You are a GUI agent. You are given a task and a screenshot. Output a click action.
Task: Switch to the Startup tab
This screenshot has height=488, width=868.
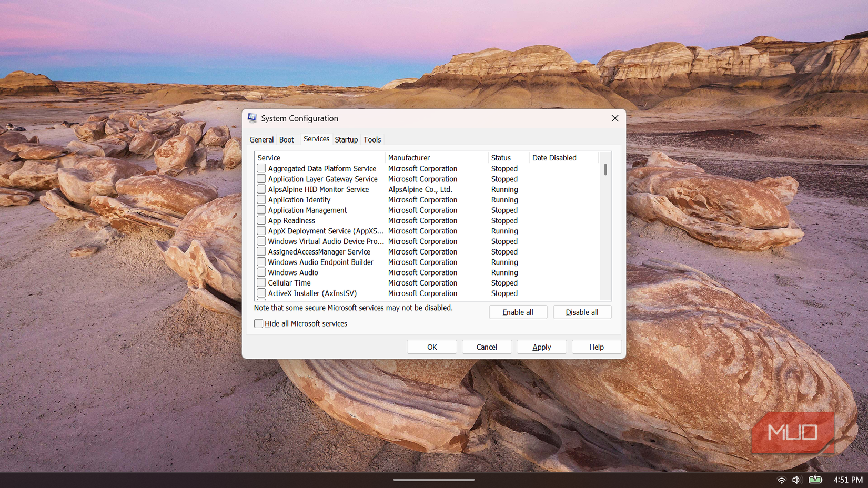tap(346, 139)
